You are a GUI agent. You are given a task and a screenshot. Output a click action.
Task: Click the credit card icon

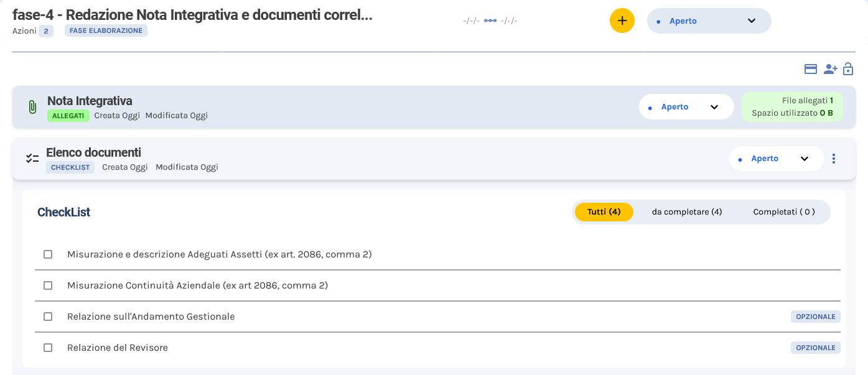pyautogui.click(x=810, y=69)
